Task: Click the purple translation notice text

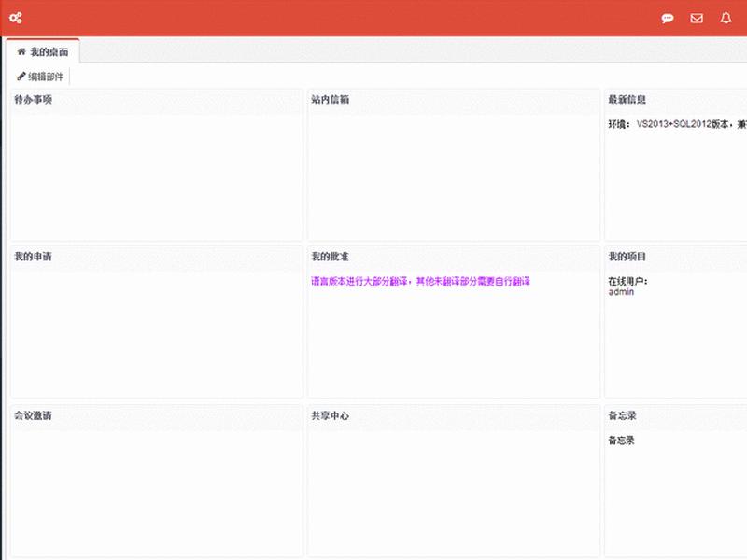Action: pyautogui.click(x=421, y=282)
